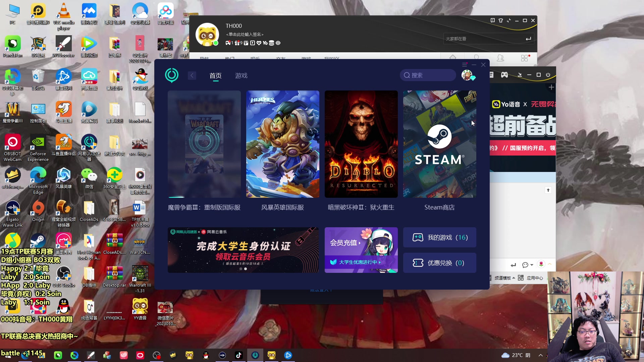Open the UU booster hamburger menu

[x=465, y=65]
